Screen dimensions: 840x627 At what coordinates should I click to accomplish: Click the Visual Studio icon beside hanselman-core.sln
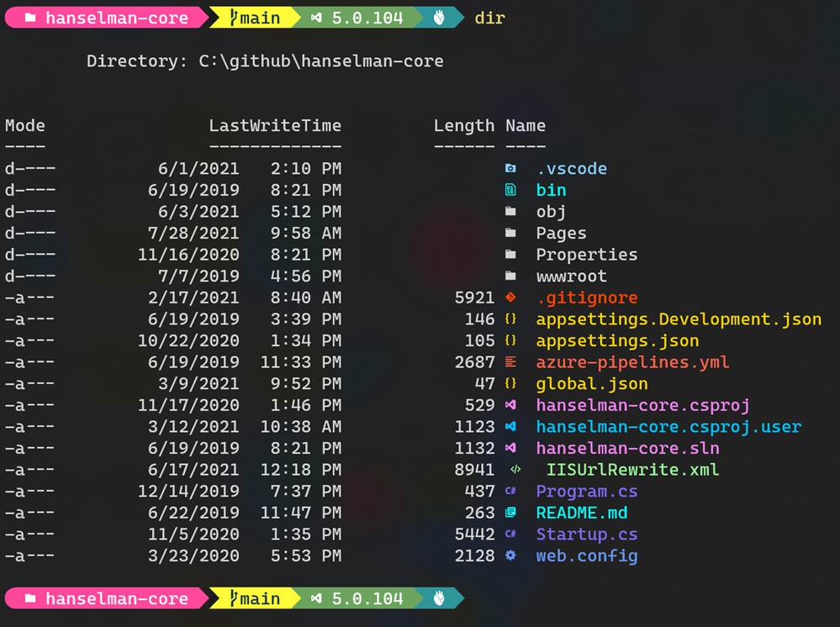(510, 448)
